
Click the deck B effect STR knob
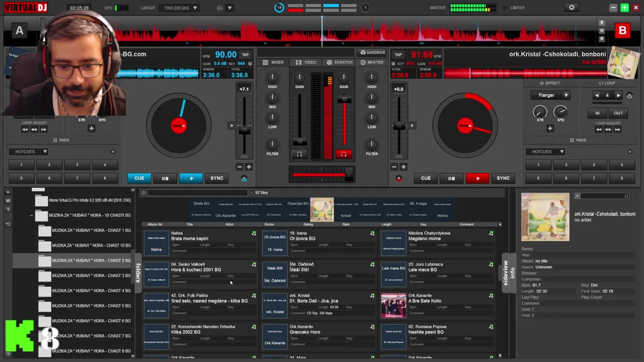(x=540, y=112)
